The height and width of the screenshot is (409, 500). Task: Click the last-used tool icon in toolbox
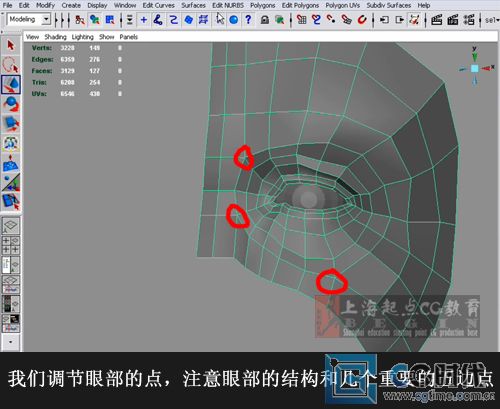pyautogui.click(x=11, y=202)
